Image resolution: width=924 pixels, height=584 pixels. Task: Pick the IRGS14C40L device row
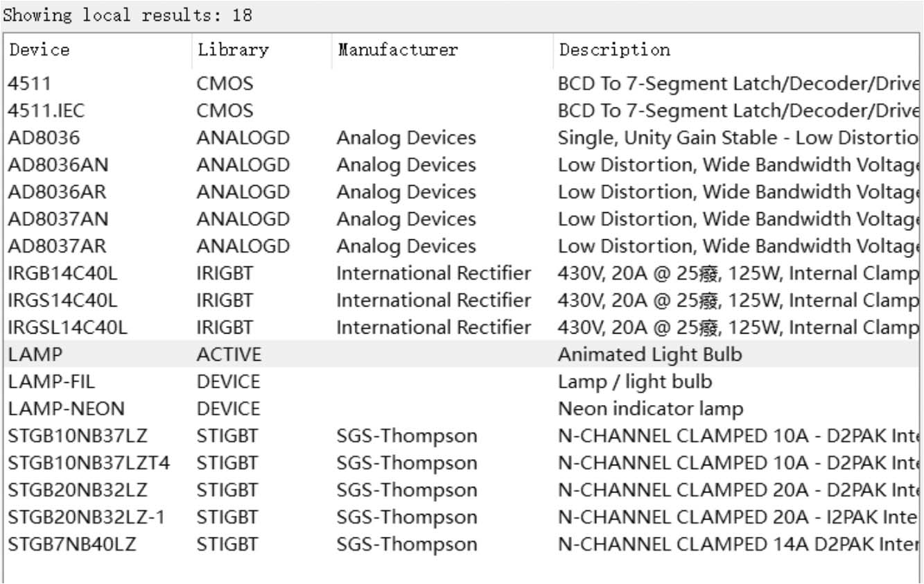62,300
